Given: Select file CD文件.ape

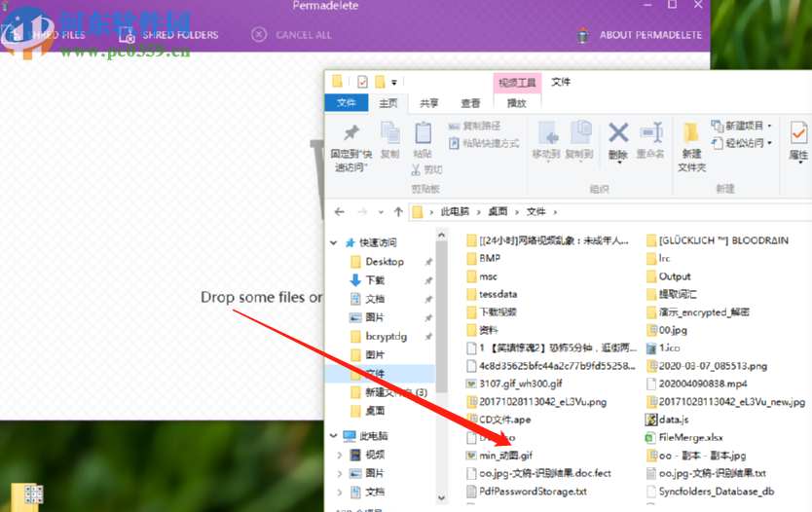Looking at the screenshot, I should [498, 420].
